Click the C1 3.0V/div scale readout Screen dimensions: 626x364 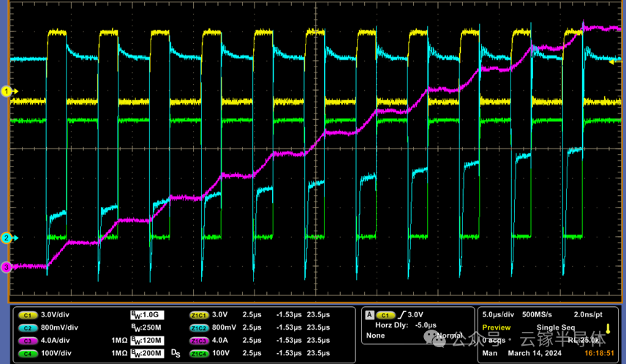(55, 315)
